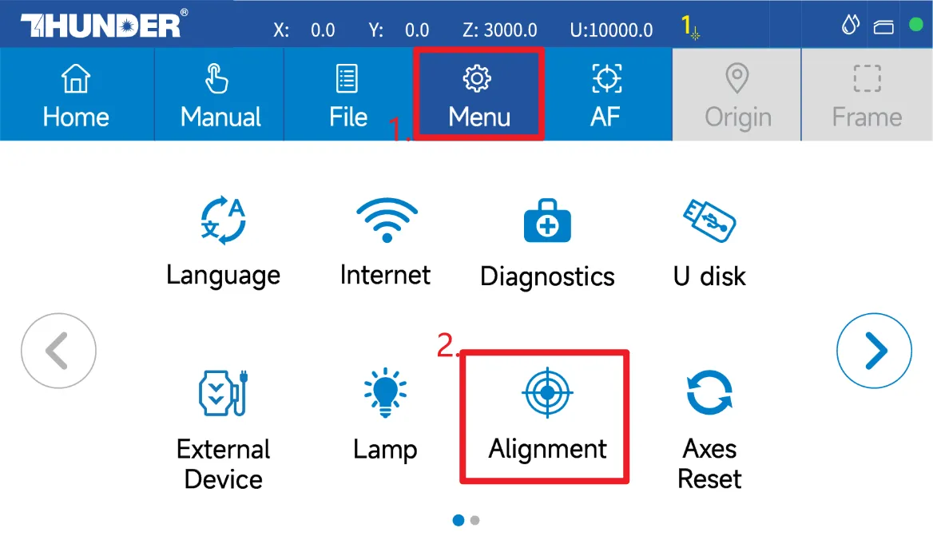This screenshot has width=933, height=560.
Task: Open the Language settings icon
Action: 223,222
